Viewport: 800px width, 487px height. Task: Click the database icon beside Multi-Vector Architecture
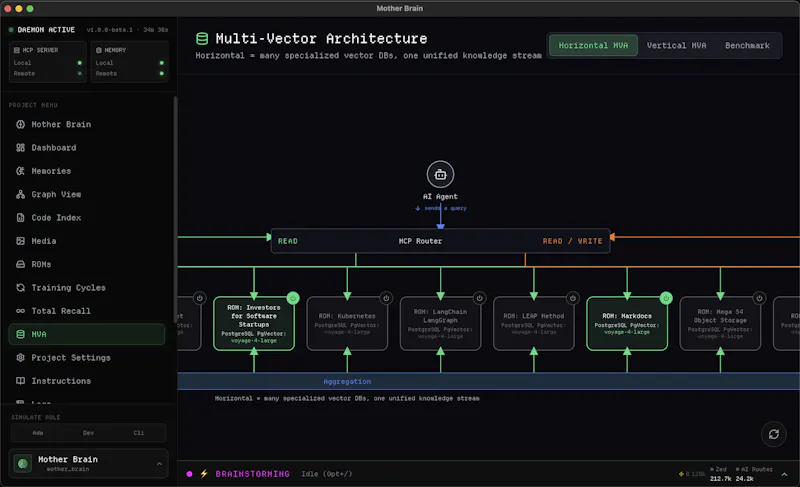click(202, 39)
